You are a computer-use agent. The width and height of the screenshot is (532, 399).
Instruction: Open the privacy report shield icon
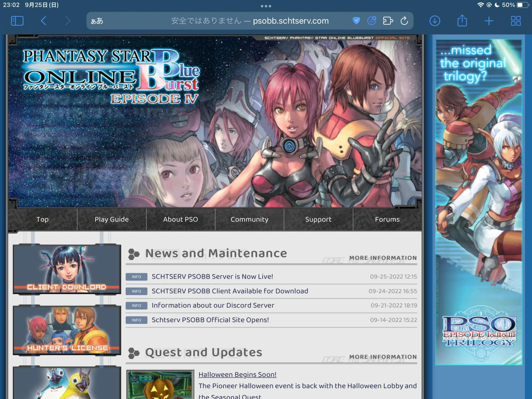[x=356, y=21]
